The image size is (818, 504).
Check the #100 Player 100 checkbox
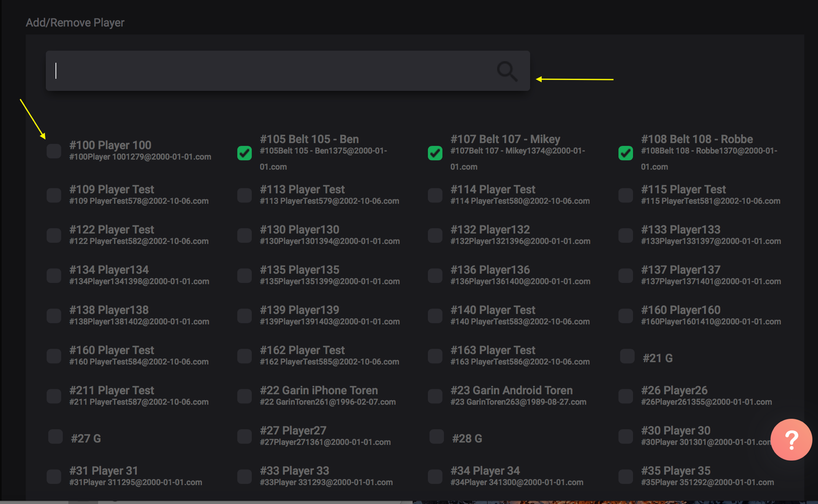(54, 151)
